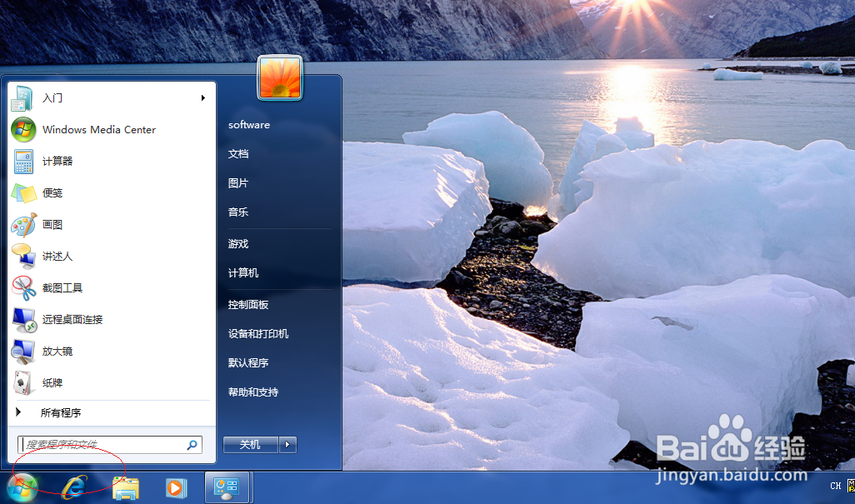Open Devices and Printers (设备和打印机)

click(258, 333)
